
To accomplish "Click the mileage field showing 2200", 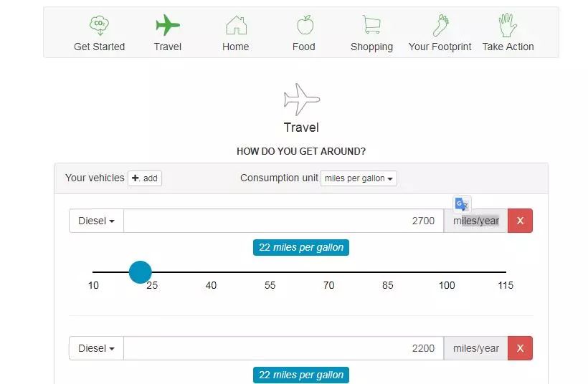I will [283, 348].
